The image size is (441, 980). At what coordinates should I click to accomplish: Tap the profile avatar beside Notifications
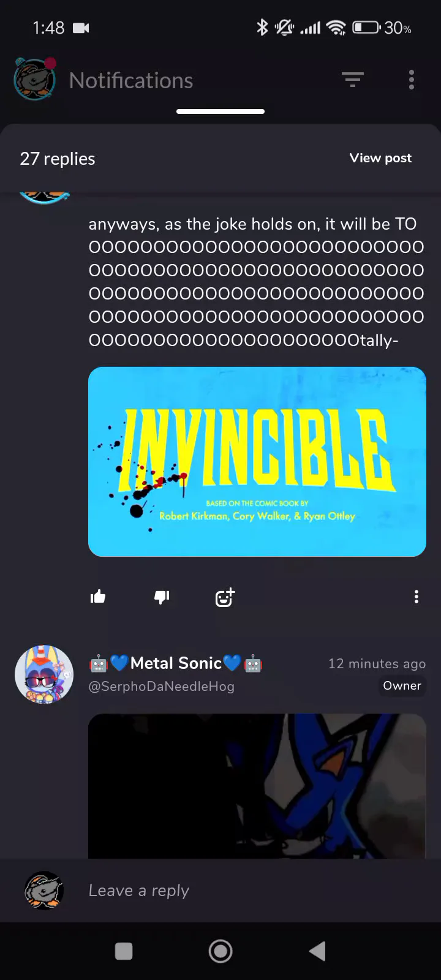pos(35,80)
